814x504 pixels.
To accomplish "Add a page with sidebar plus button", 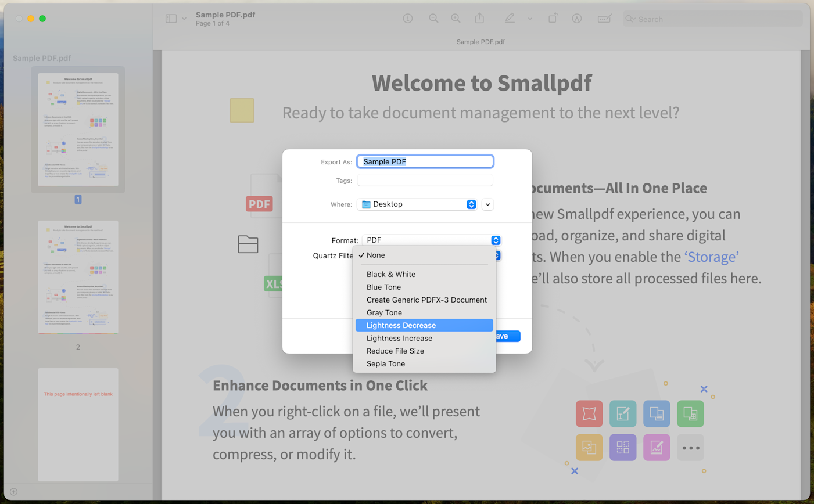I will [14, 492].
